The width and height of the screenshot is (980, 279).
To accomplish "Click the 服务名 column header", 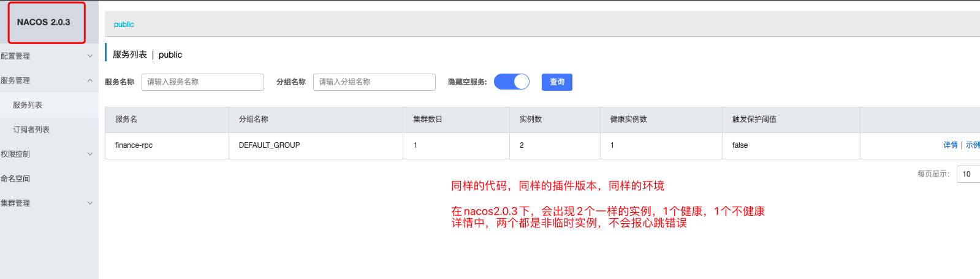I will (167, 120).
